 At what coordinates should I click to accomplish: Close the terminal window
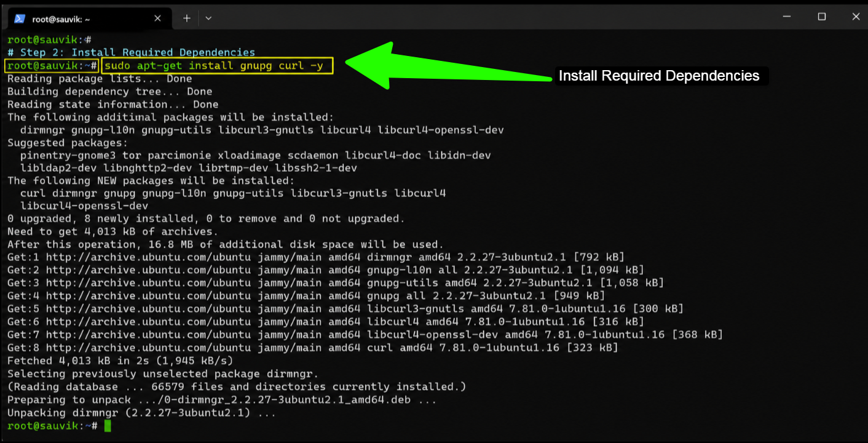click(856, 17)
